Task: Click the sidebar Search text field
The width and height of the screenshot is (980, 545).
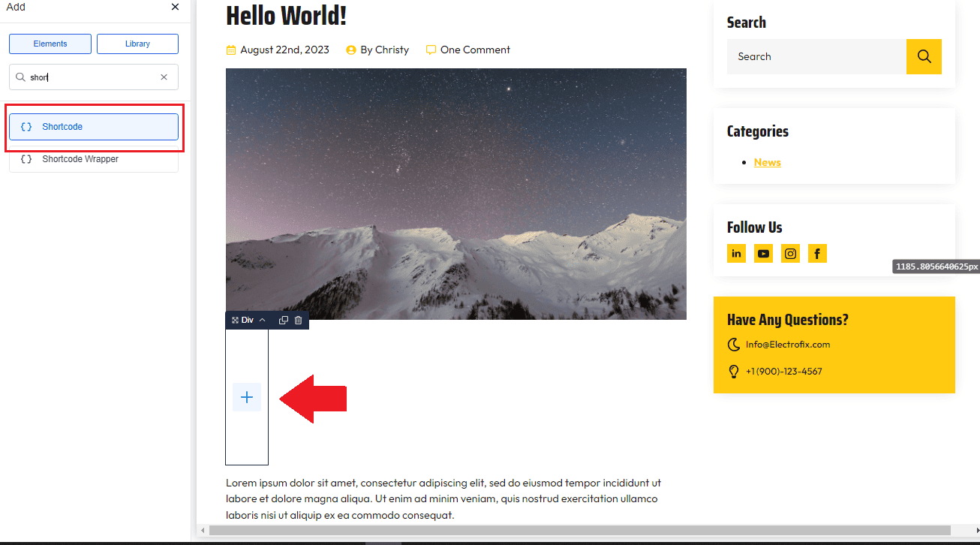Action: point(816,57)
